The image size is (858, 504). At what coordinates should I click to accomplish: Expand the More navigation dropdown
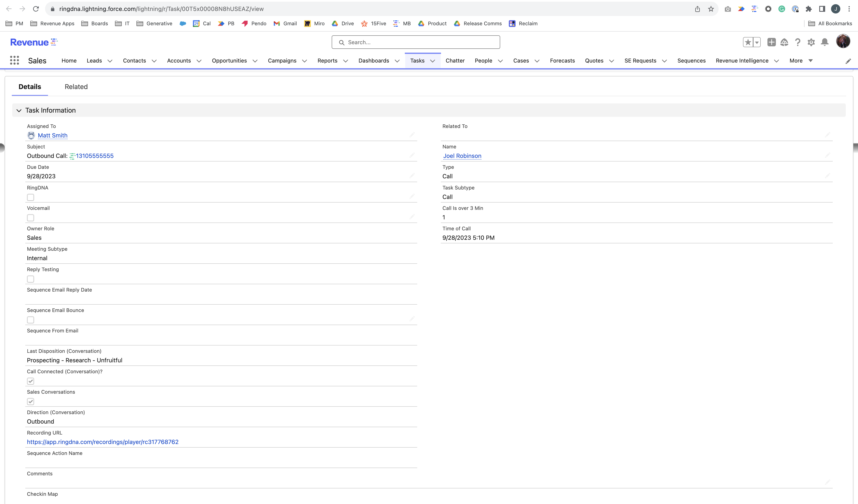pos(801,61)
